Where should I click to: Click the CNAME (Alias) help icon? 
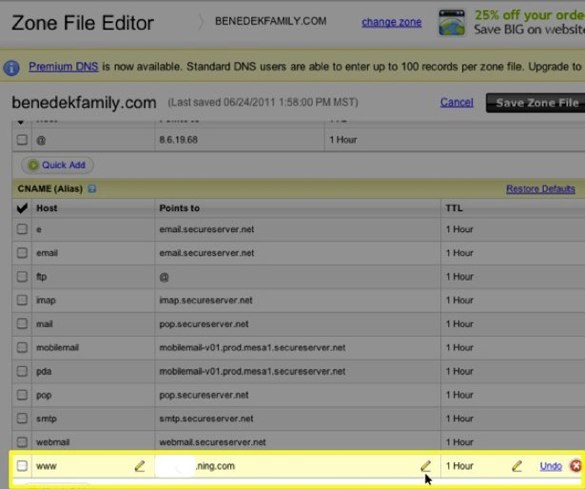(x=92, y=189)
